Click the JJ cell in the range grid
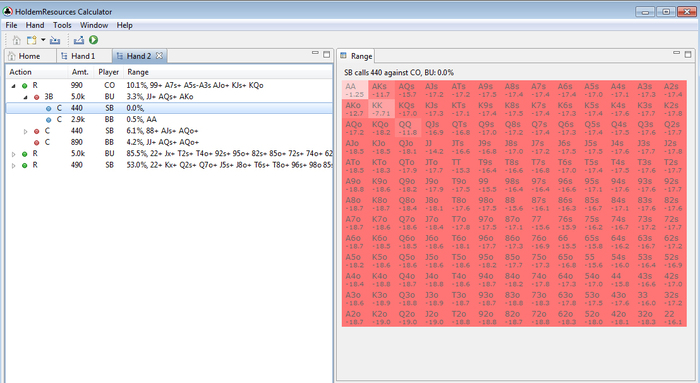The image size is (700, 383). 434,147
